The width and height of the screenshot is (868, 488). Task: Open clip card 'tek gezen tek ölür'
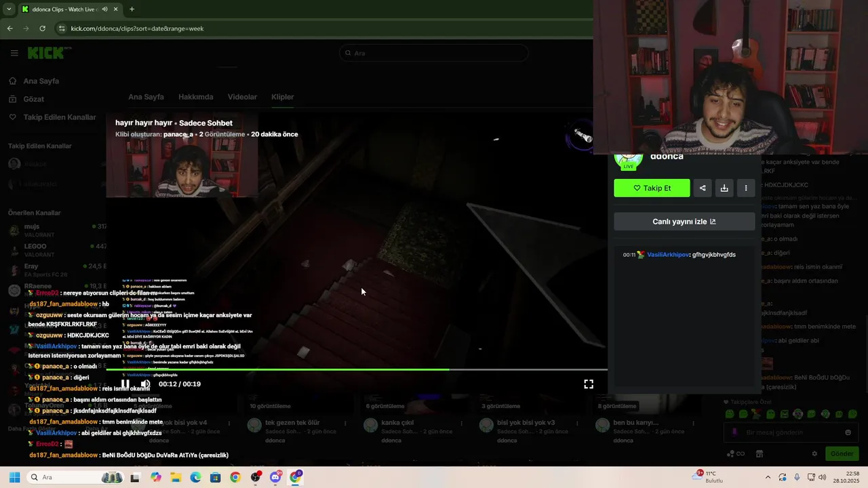click(294, 422)
